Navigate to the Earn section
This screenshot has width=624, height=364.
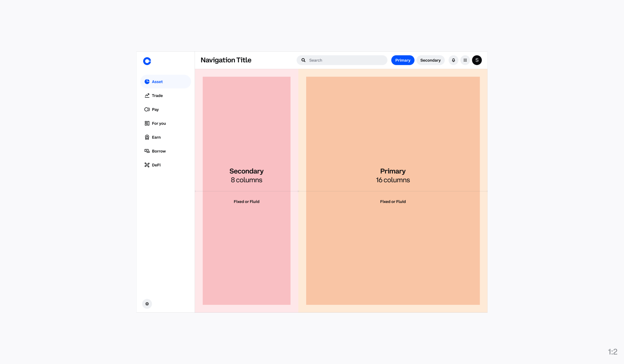click(165, 137)
